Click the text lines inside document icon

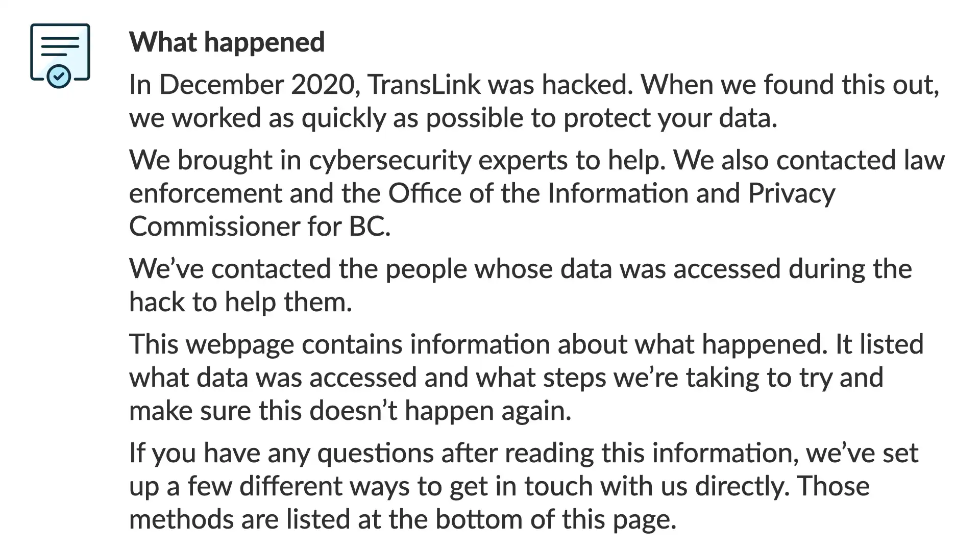pos(60,46)
